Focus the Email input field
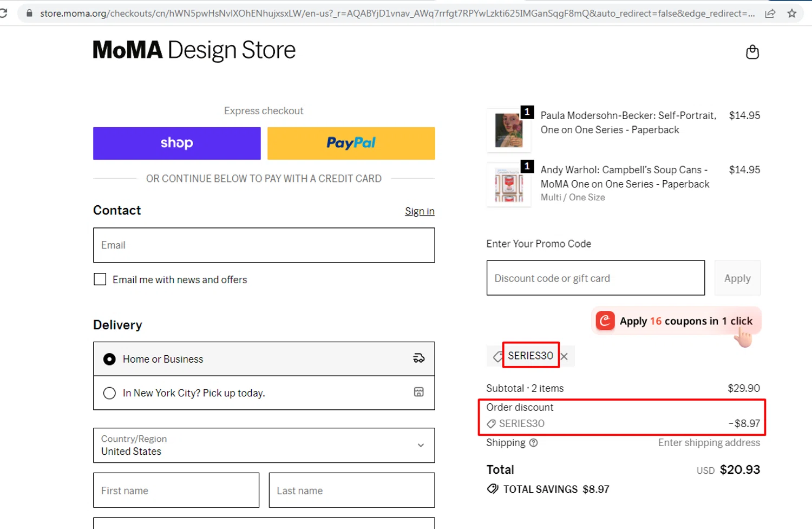The width and height of the screenshot is (812, 529). coord(264,245)
